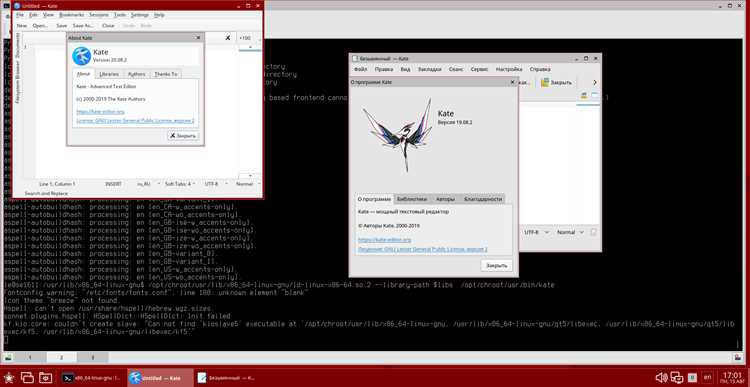The image size is (750, 387).
Task: Click the Закрыть button in About Kate dialog
Action: tap(183, 136)
